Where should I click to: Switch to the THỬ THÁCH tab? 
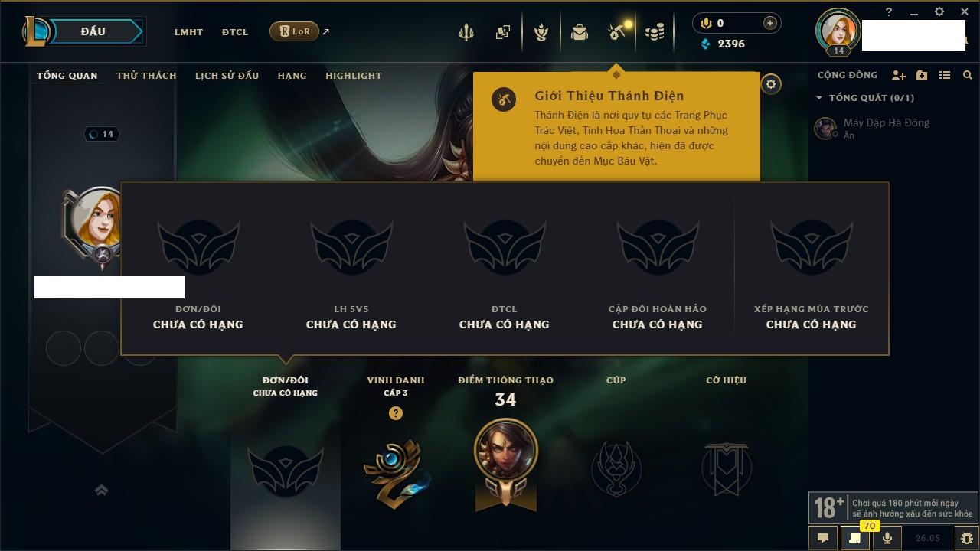[146, 76]
